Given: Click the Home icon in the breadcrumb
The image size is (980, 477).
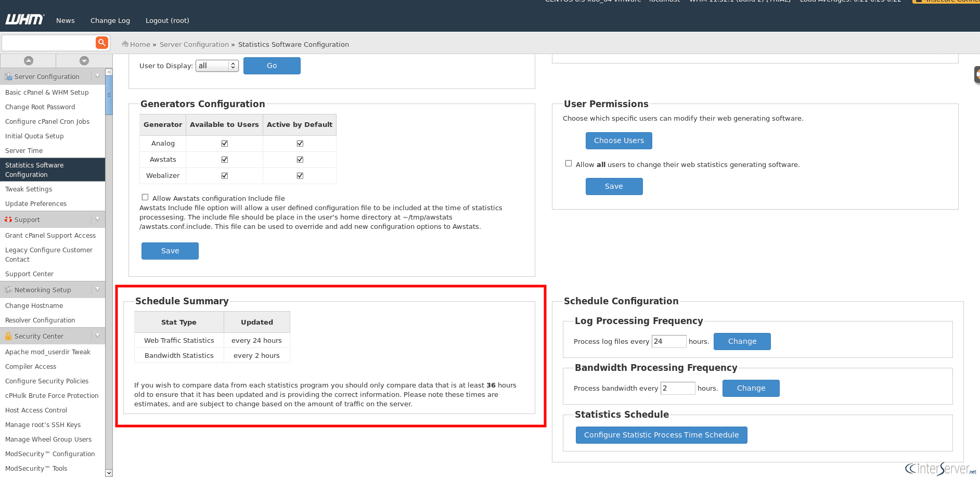Looking at the screenshot, I should click(125, 44).
